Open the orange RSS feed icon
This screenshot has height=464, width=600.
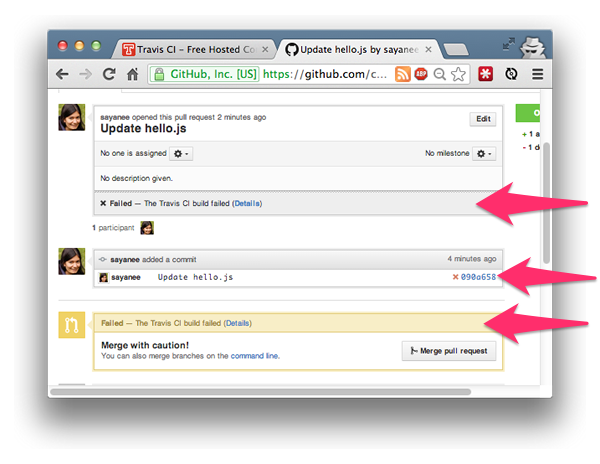[x=403, y=74]
